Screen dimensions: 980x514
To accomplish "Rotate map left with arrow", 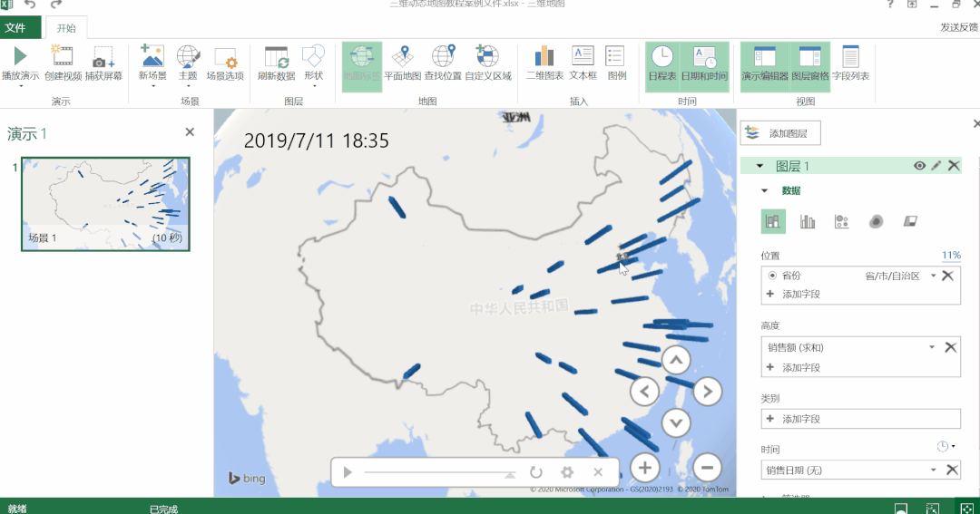I will tap(644, 392).
